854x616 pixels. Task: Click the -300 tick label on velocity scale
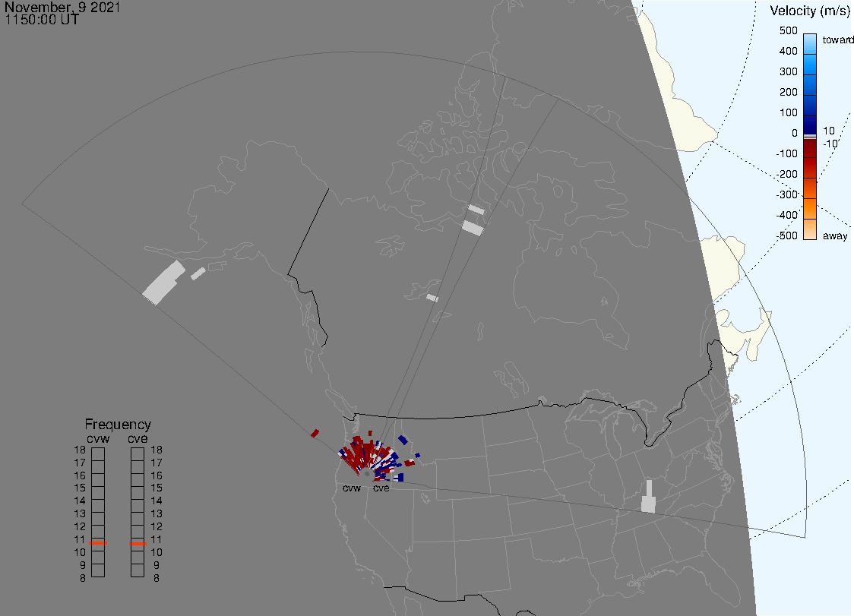787,194
